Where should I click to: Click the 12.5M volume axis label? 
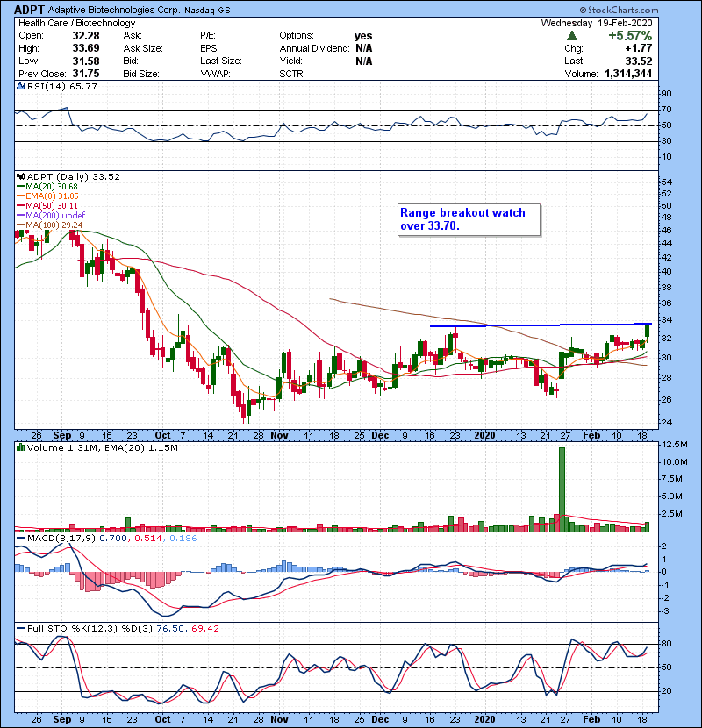coord(675,445)
